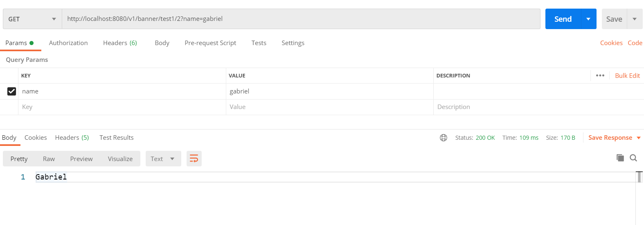The image size is (644, 225).
Task: Change the Text response format dropdown
Action: tap(163, 159)
